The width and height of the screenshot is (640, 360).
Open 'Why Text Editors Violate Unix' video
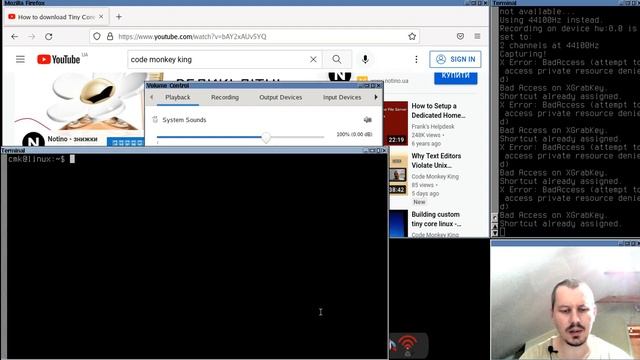click(x=436, y=160)
